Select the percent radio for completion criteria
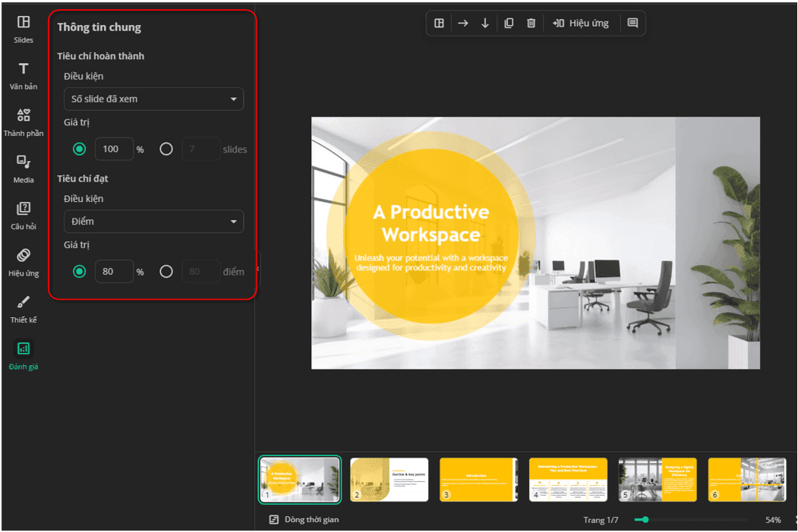The image size is (798, 532). click(x=79, y=149)
